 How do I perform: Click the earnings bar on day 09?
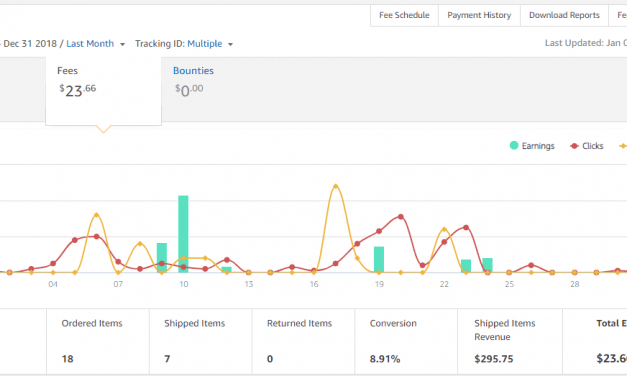(162, 258)
